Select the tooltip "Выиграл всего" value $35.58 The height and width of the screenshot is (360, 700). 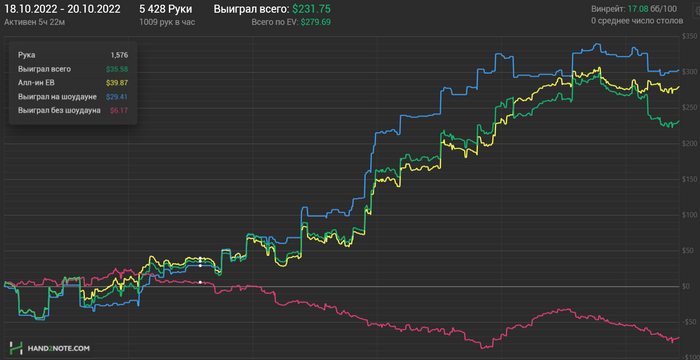click(x=117, y=69)
